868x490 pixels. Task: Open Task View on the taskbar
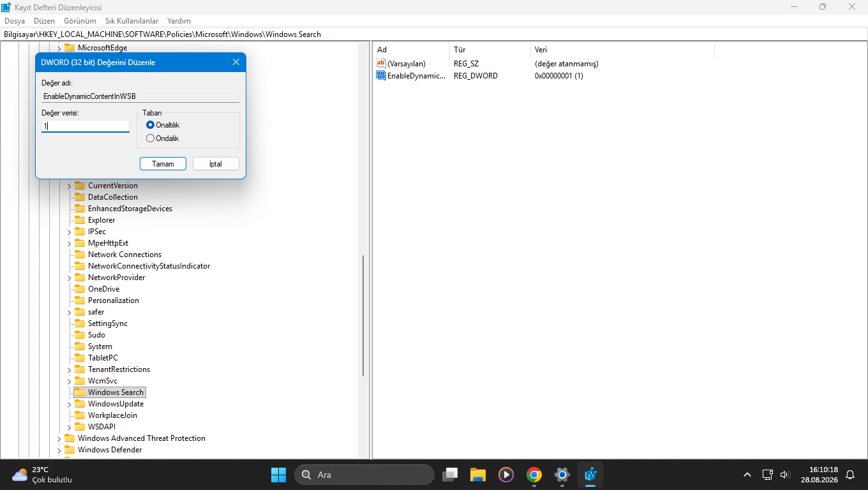(x=450, y=475)
